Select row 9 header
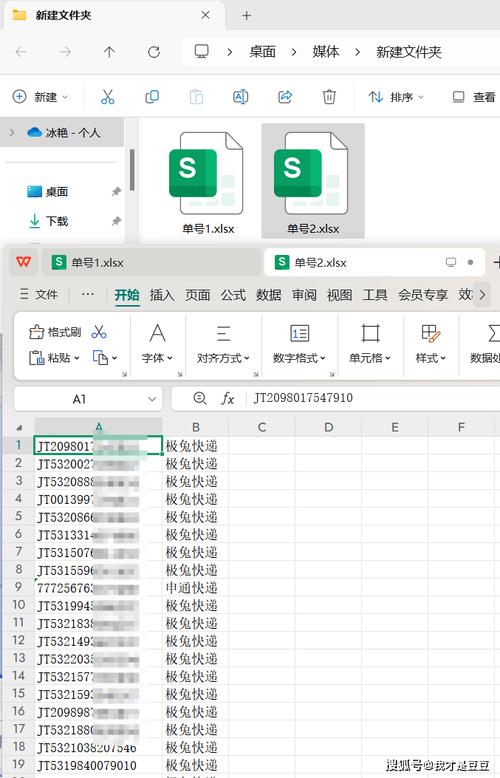This screenshot has height=778, width=500. [18, 587]
